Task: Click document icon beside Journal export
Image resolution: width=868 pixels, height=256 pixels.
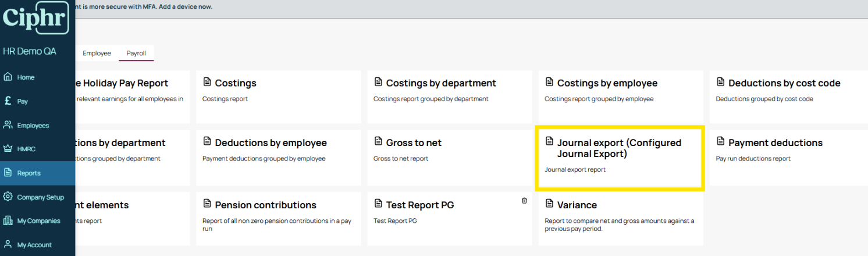Action: (x=549, y=141)
